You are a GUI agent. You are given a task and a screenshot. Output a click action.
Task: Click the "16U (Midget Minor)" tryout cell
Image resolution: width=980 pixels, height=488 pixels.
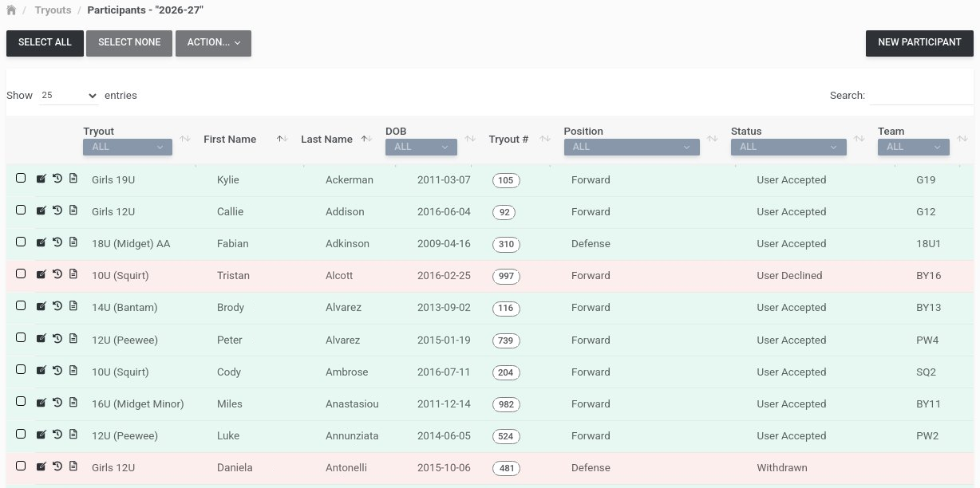tap(138, 404)
